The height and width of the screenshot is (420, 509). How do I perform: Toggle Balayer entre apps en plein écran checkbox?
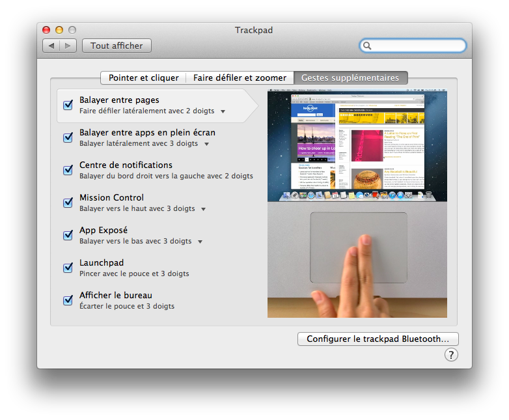[x=68, y=137]
